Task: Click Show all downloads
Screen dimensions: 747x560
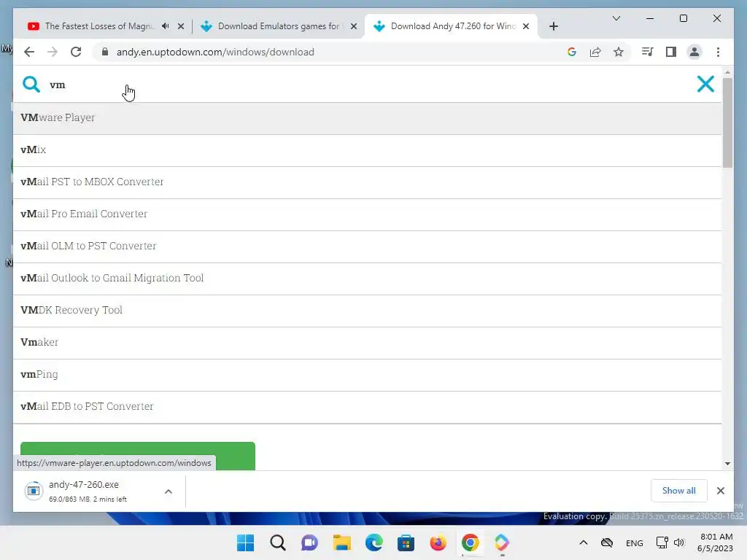Action: pyautogui.click(x=678, y=491)
